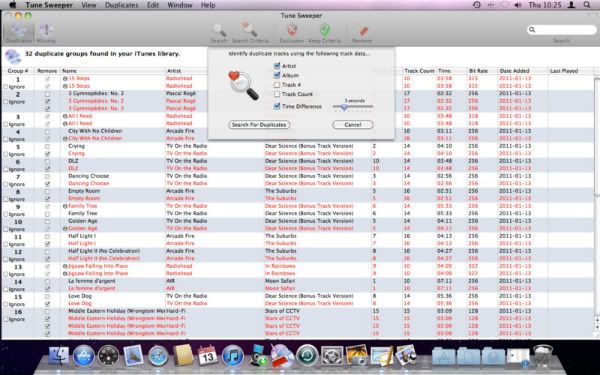
Task: Click info icon beside red City With No Children
Action: point(65,139)
